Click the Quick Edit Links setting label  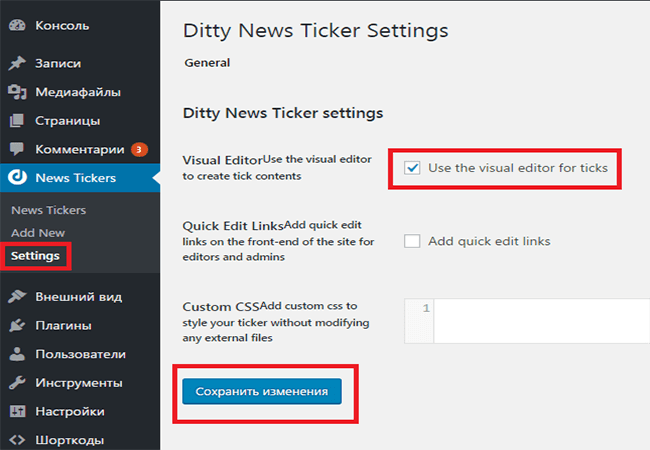233,226
